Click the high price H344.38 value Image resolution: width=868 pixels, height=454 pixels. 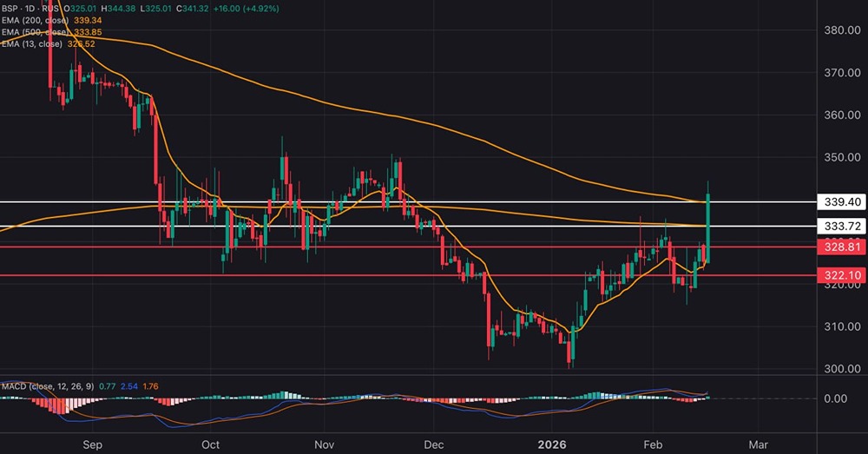(x=119, y=9)
